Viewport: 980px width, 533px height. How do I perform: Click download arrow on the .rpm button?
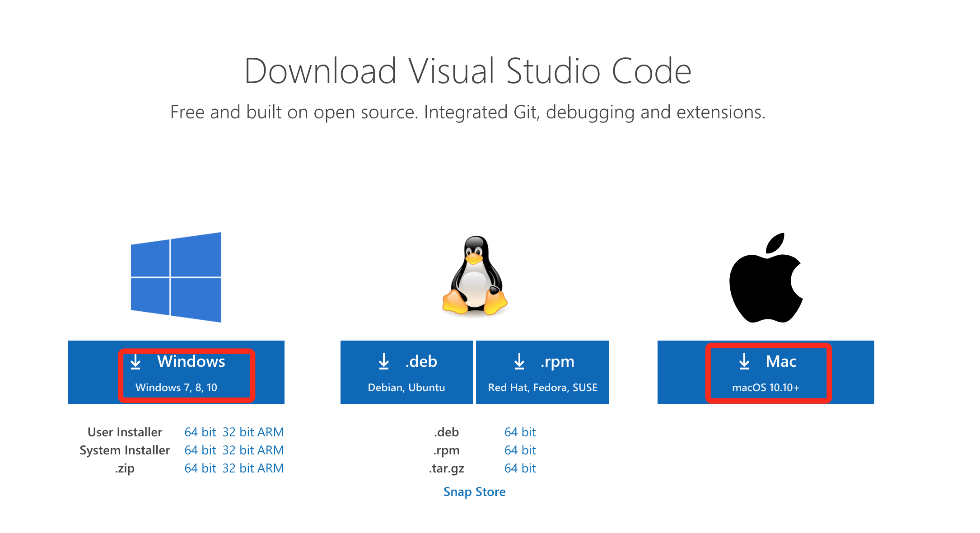tap(519, 362)
